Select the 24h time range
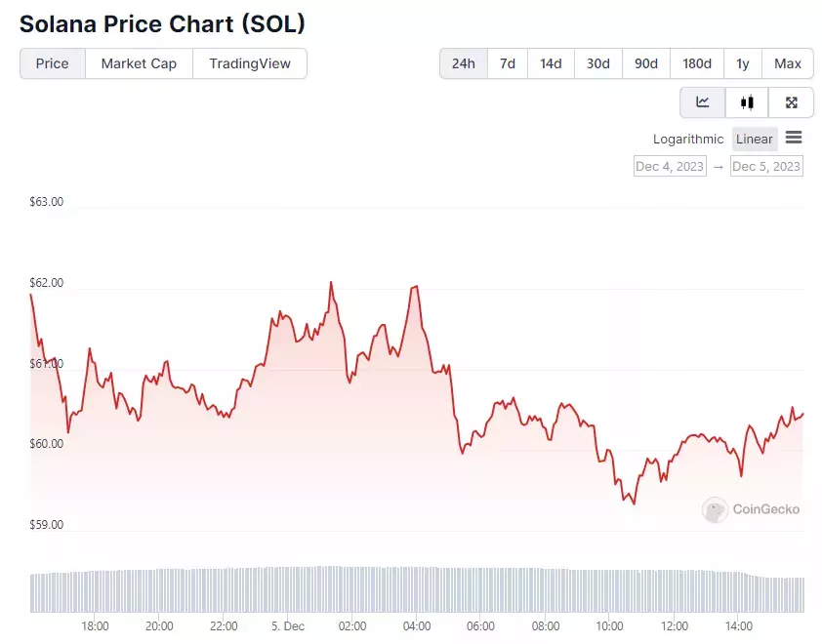This screenshot has height=644, width=822. [464, 63]
